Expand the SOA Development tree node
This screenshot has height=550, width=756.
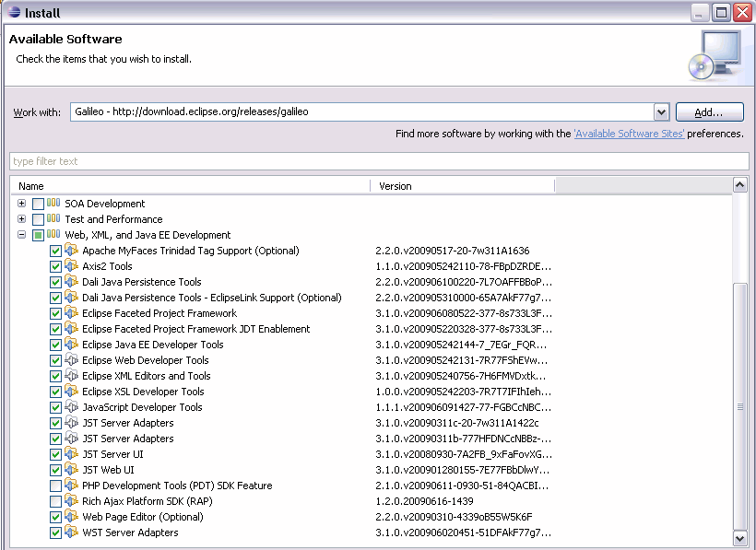click(21, 204)
